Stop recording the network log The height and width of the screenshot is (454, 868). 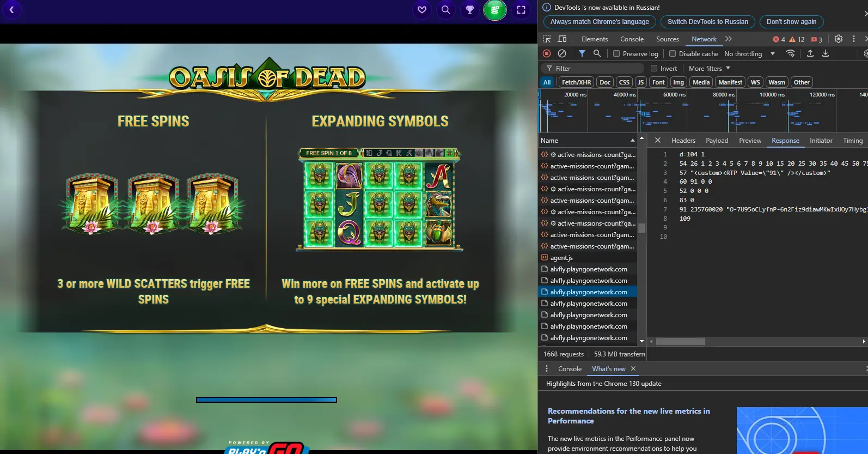[547, 53]
